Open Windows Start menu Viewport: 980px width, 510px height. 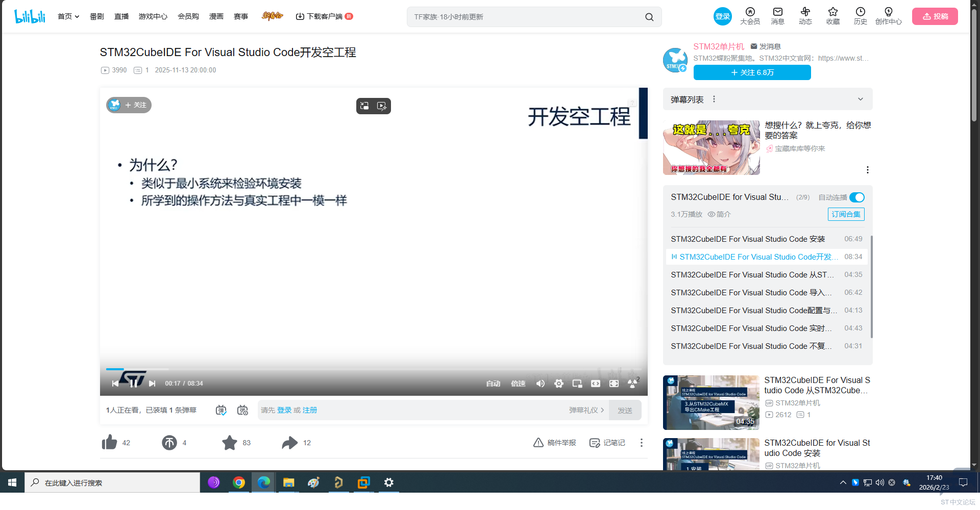[12, 482]
